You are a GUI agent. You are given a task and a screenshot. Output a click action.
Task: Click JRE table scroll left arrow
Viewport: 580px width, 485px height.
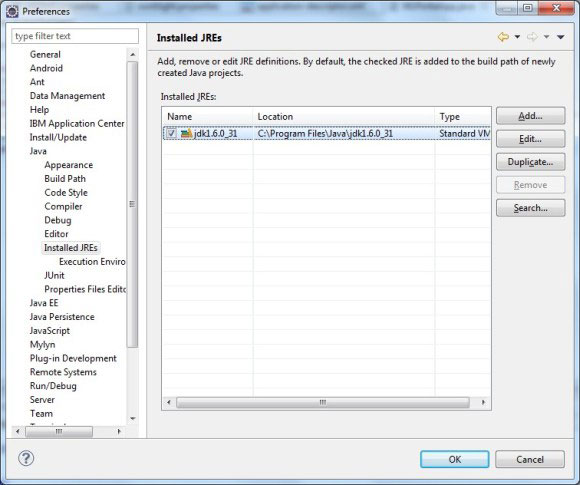[x=169, y=402]
